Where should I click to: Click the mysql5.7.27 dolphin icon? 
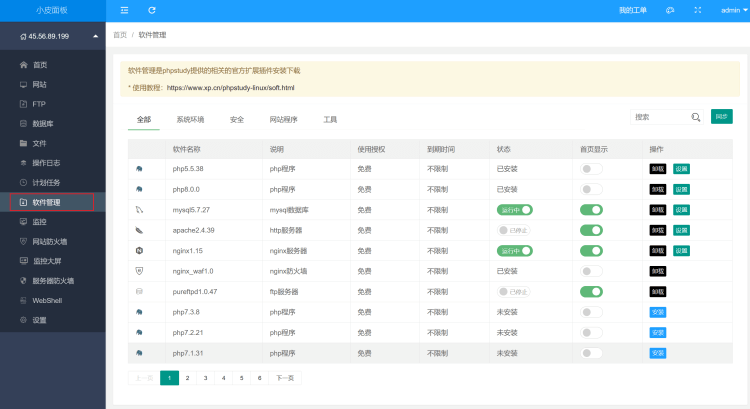click(139, 210)
